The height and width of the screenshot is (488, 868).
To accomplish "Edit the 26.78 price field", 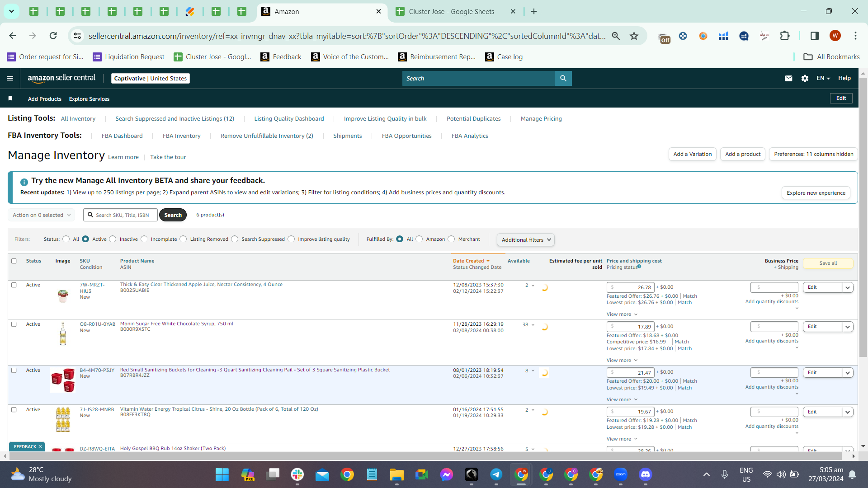I will [631, 287].
